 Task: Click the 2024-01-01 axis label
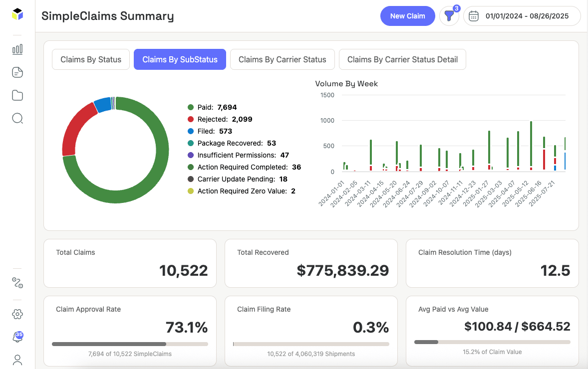click(331, 193)
